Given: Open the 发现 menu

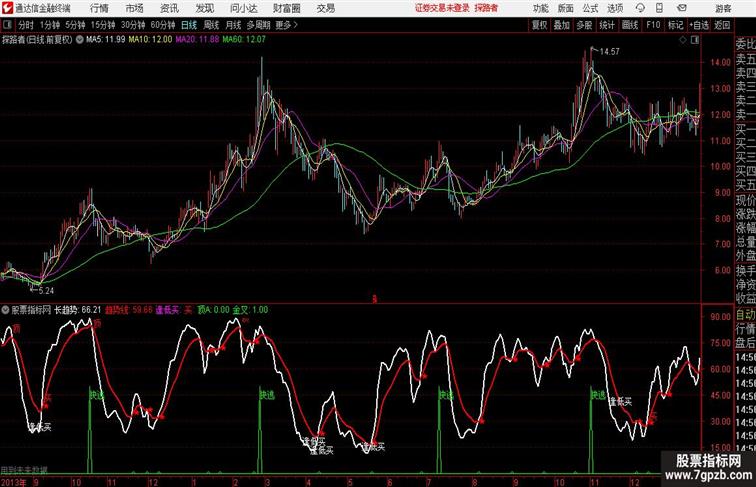Looking at the screenshot, I should coord(204,8).
